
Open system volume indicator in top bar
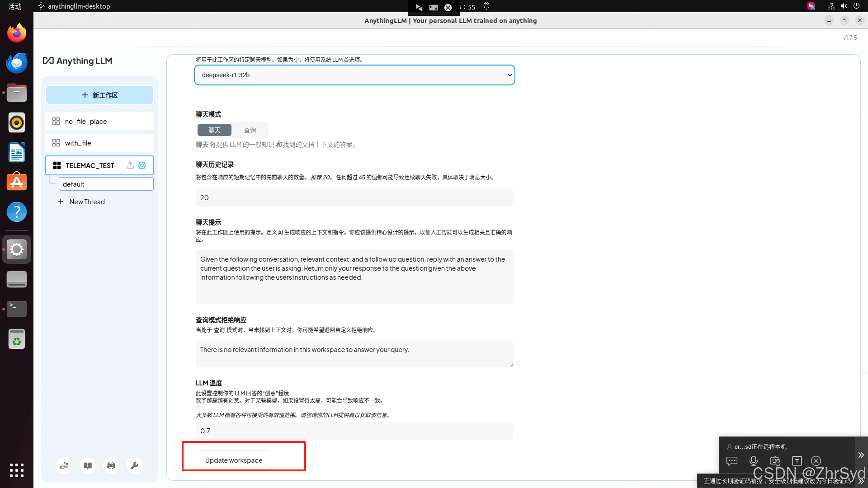844,6
